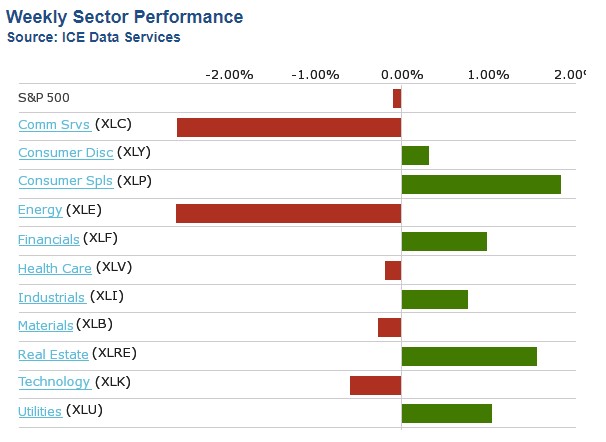Open the Real Estate sector link
606x442 pixels.
click(x=53, y=354)
